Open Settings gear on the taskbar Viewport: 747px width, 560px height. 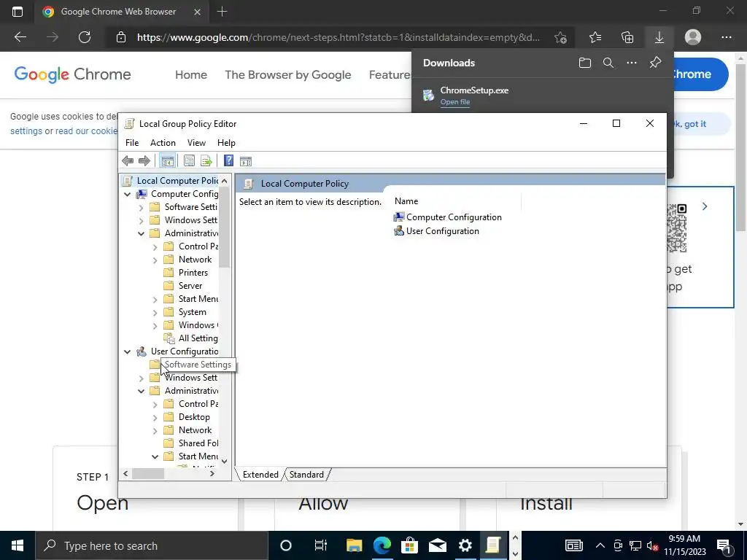coord(465,545)
